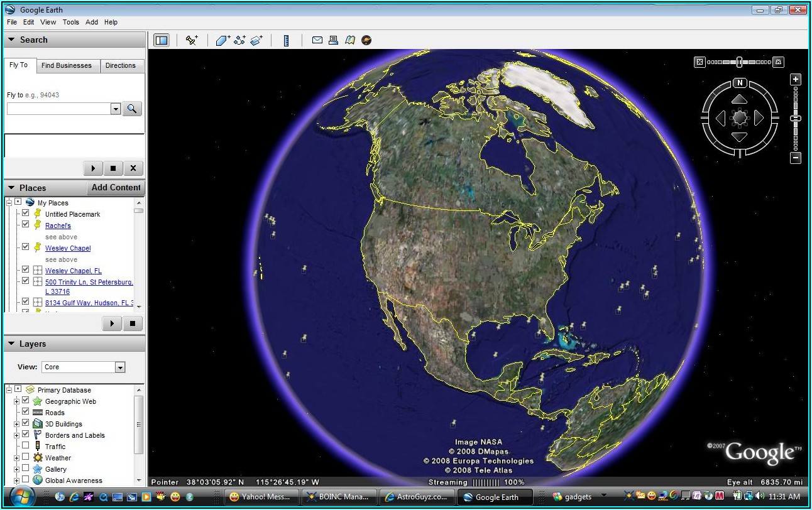Switch to Sky view with planet icon
This screenshot has height=510, width=812.
tap(366, 40)
